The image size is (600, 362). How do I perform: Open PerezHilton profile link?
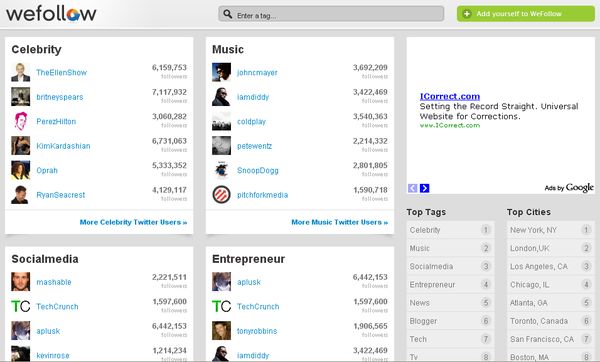tap(56, 121)
